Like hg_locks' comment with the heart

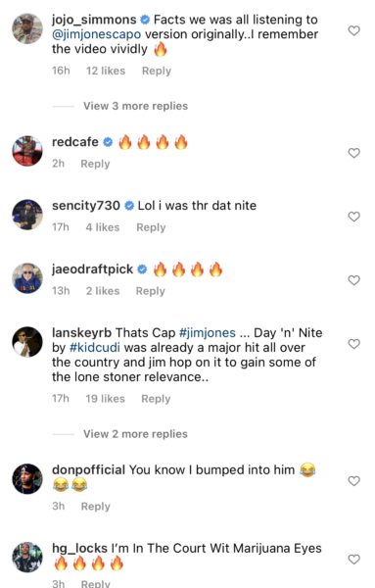click(354, 560)
